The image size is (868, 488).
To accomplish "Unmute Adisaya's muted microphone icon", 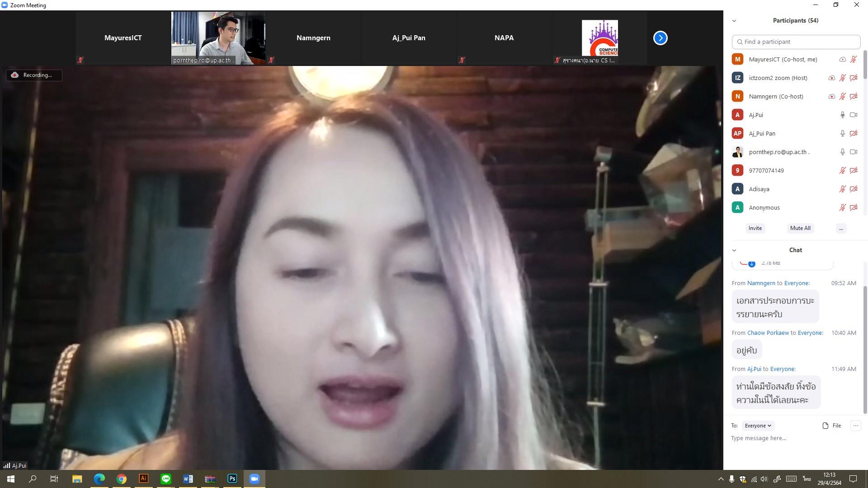I will tap(842, 189).
